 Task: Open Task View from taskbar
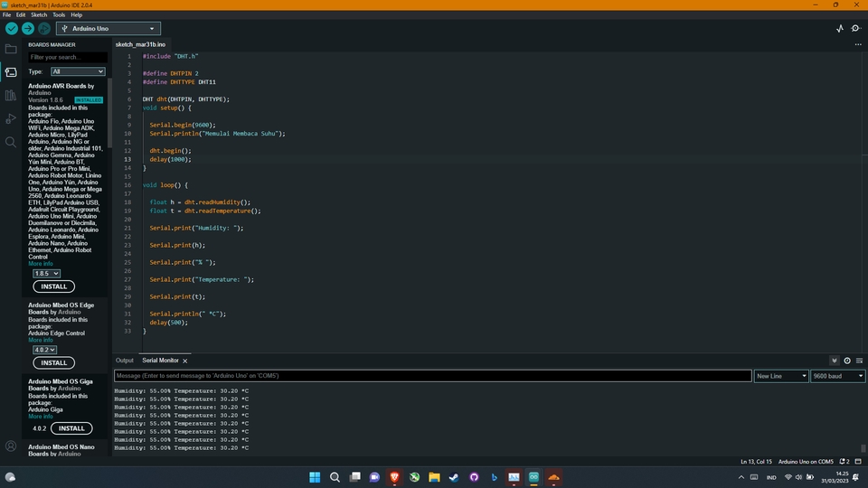tap(354, 477)
